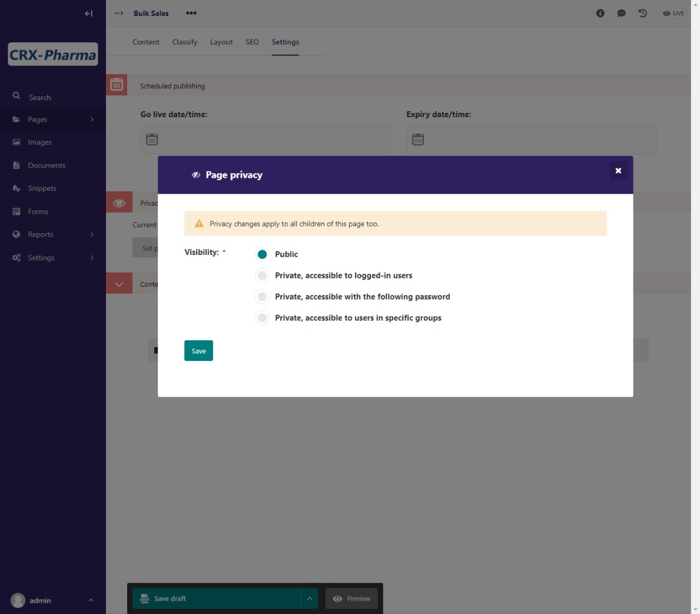700x614 pixels.
Task: Open Documents from the sidebar
Action: click(x=46, y=165)
